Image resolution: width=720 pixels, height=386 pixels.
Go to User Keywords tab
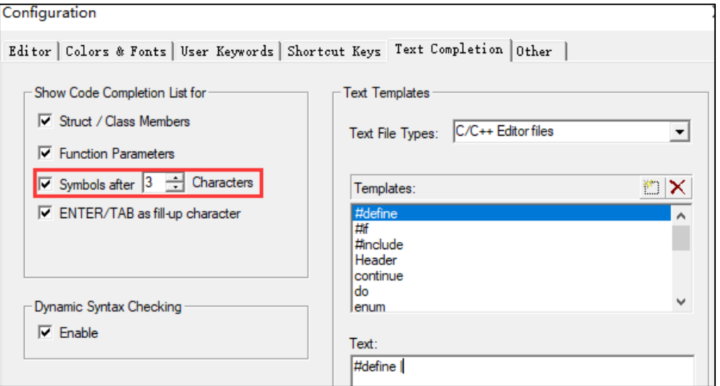tap(227, 51)
